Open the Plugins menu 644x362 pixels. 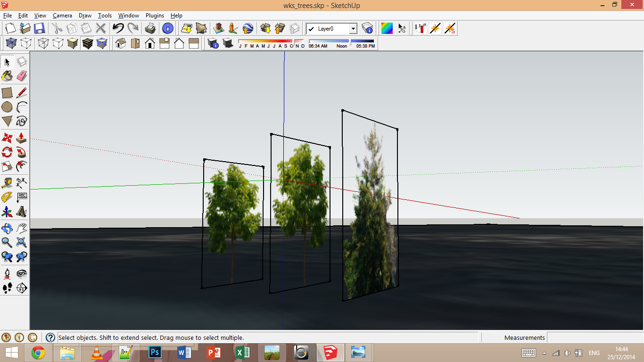point(155,16)
